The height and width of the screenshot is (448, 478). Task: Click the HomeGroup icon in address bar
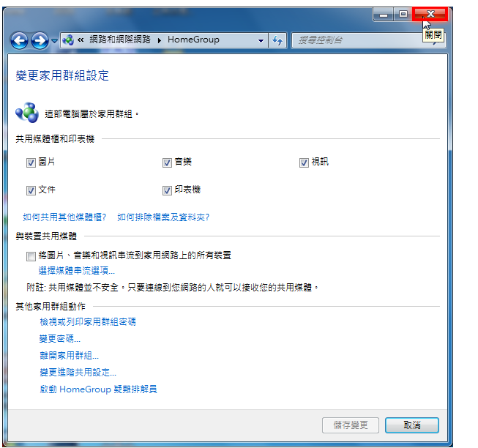tap(68, 40)
